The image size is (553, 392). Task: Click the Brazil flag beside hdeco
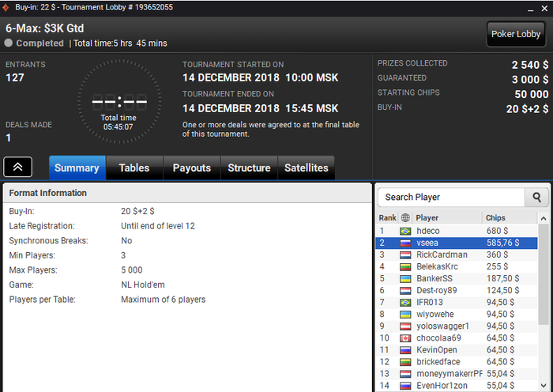click(405, 231)
